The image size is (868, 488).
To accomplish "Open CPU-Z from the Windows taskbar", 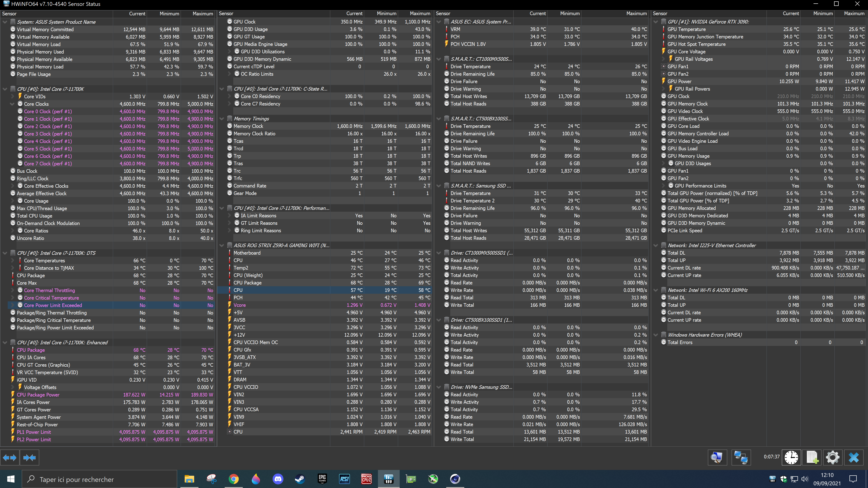I will coord(366,479).
